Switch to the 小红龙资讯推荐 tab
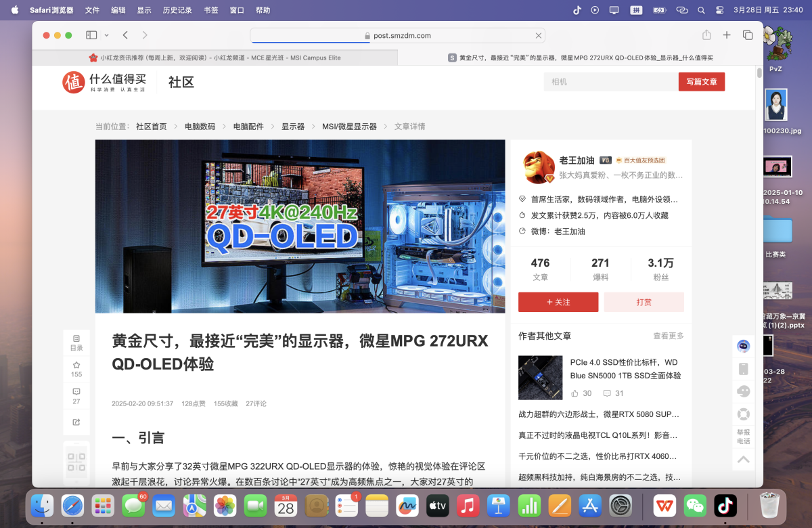The width and height of the screenshot is (812, 528). 215,58
